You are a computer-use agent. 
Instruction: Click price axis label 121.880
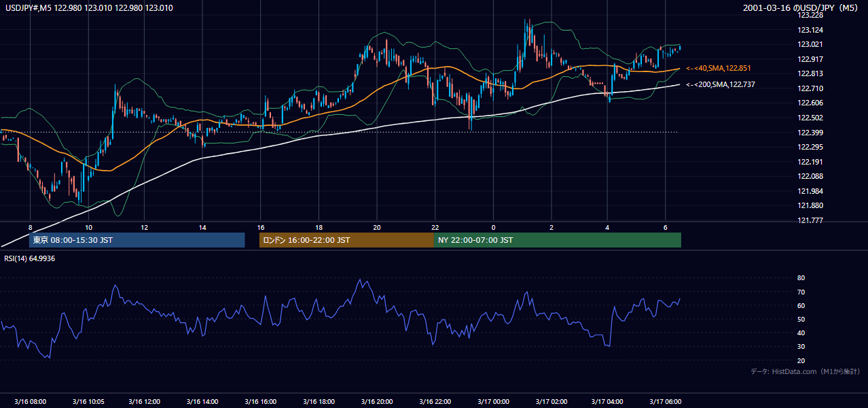click(x=811, y=205)
